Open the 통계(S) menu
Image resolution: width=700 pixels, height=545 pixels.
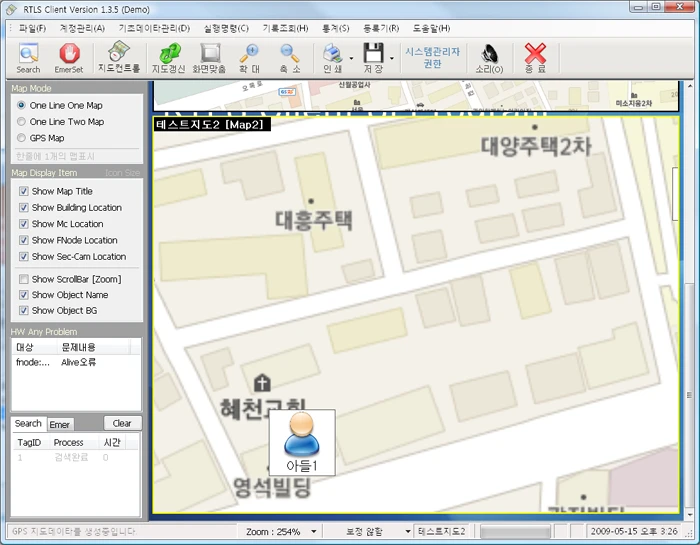pyautogui.click(x=336, y=28)
